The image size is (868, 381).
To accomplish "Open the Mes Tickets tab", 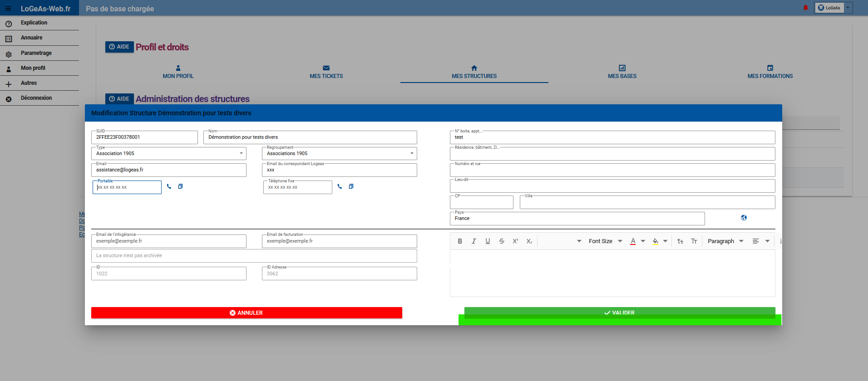I will [x=326, y=72].
